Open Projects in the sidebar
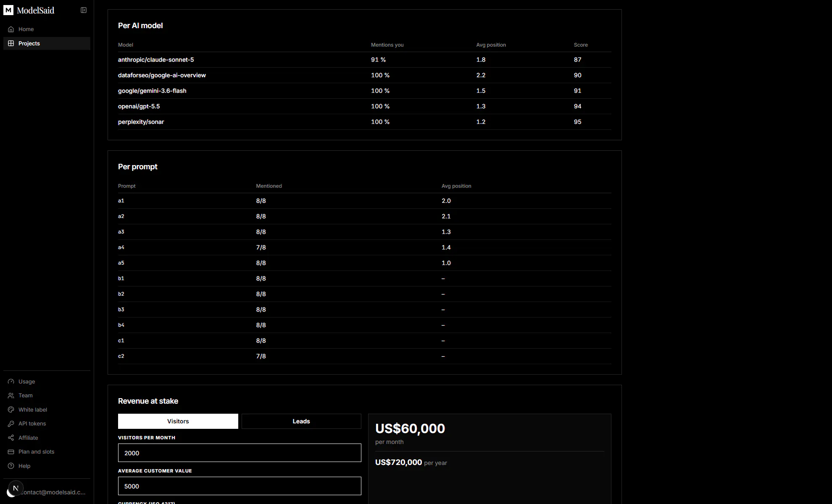 click(47, 43)
